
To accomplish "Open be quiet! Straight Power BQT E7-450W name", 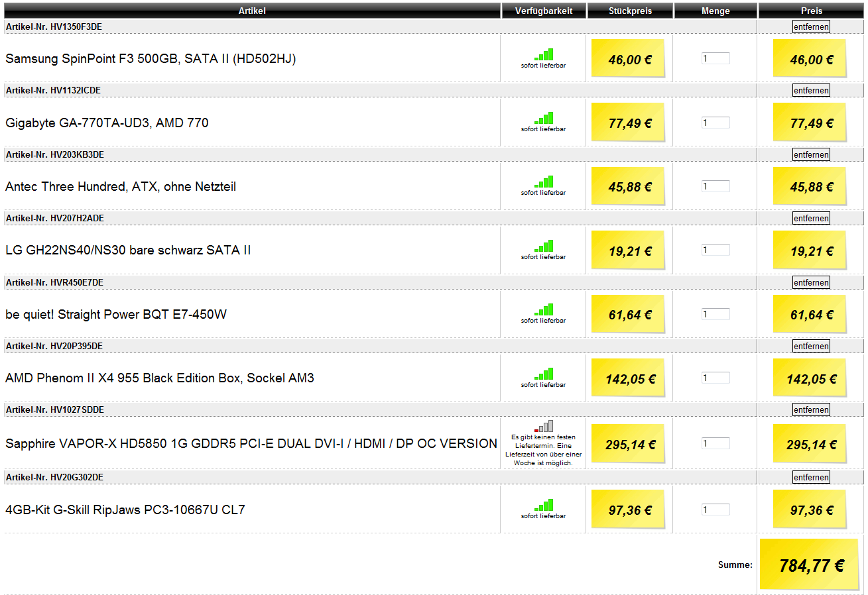I will [116, 314].
